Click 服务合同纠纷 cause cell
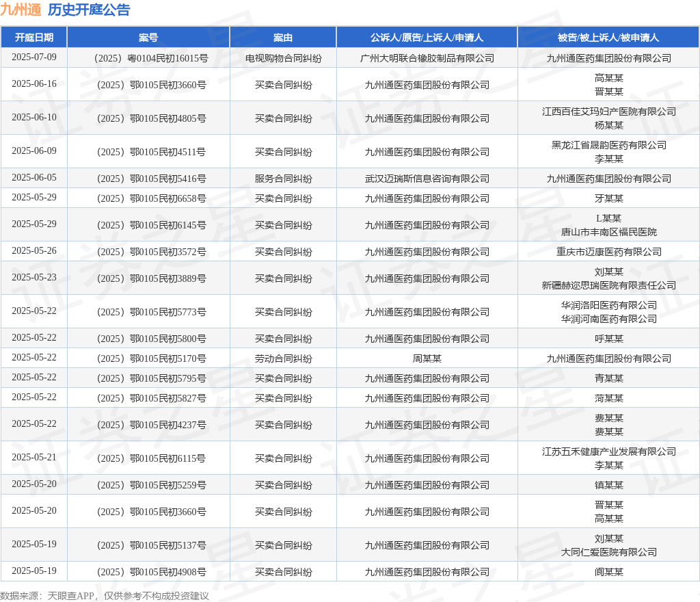 point(284,179)
